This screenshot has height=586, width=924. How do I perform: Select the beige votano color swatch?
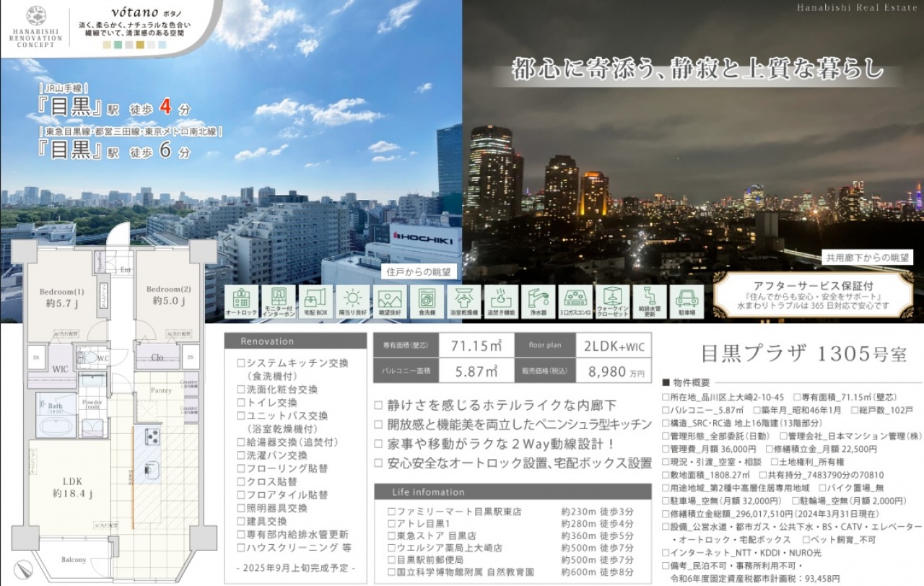pos(108,45)
